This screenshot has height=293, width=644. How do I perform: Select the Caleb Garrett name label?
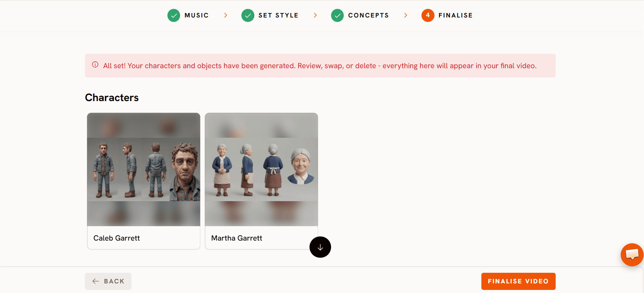[116, 238]
